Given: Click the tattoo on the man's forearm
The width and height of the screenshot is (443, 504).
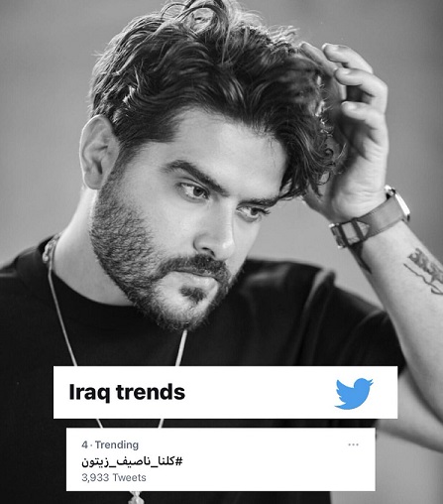Looking at the screenshot, I should 425,271.
